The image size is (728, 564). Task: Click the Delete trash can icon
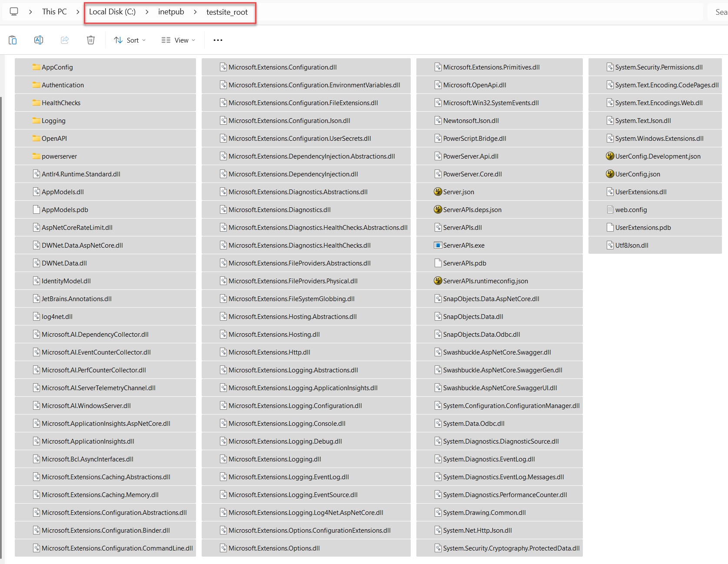tap(91, 40)
